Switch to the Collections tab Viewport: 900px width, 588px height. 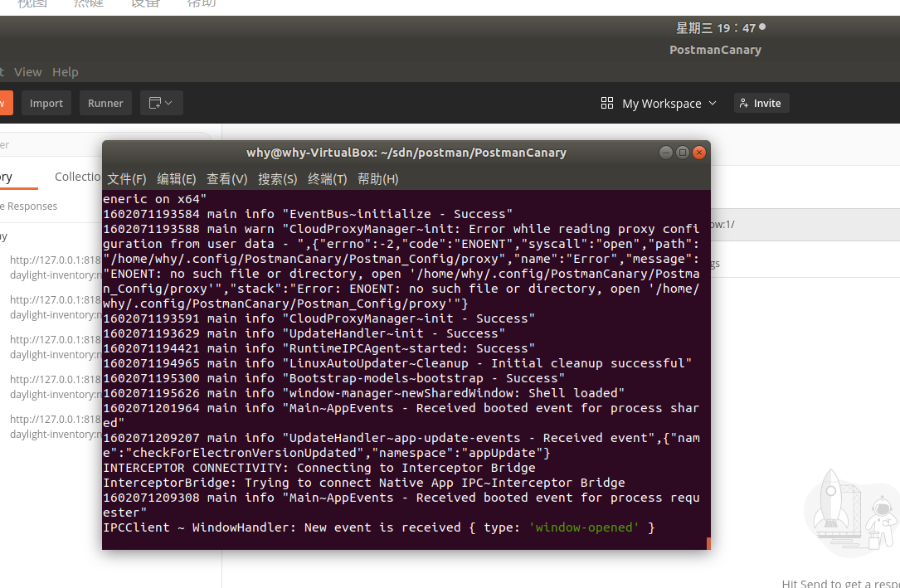tap(78, 177)
